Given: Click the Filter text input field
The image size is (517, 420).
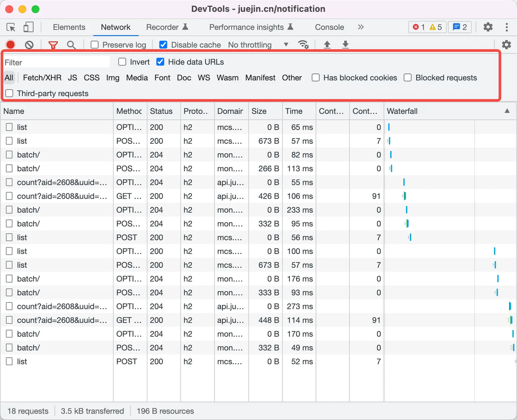Looking at the screenshot, I should pyautogui.click(x=57, y=62).
